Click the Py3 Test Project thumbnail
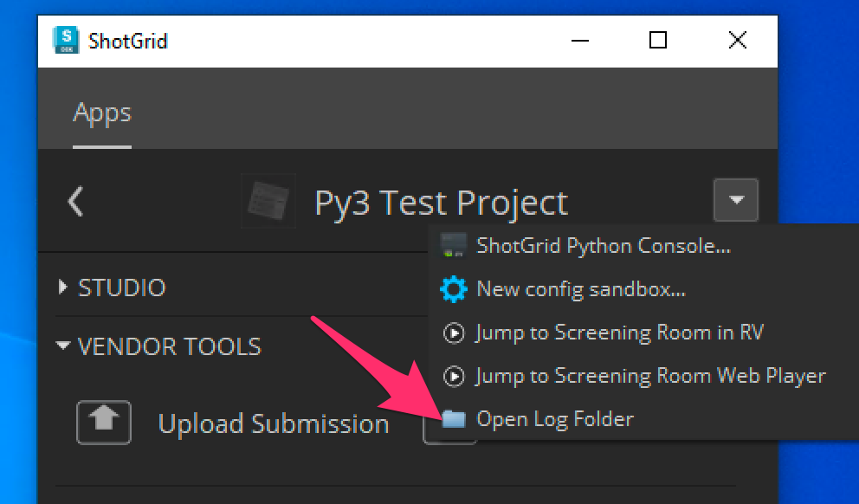Image resolution: width=859 pixels, height=504 pixels. [268, 201]
